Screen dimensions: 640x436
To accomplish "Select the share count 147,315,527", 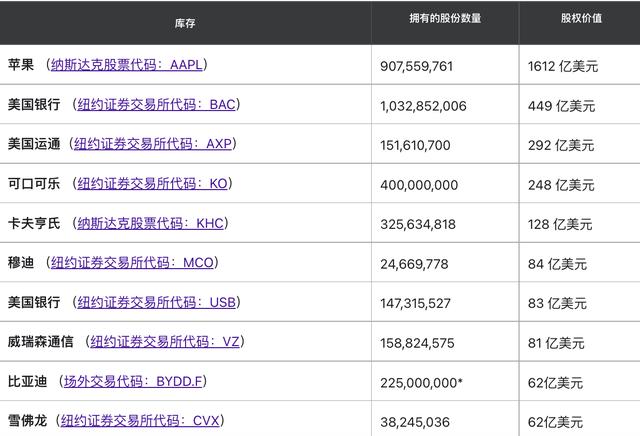I will click(416, 303).
